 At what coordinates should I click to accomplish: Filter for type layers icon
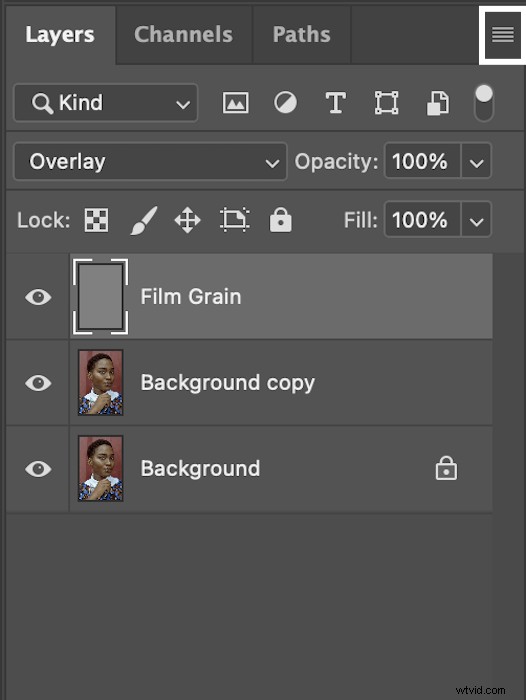click(x=336, y=103)
